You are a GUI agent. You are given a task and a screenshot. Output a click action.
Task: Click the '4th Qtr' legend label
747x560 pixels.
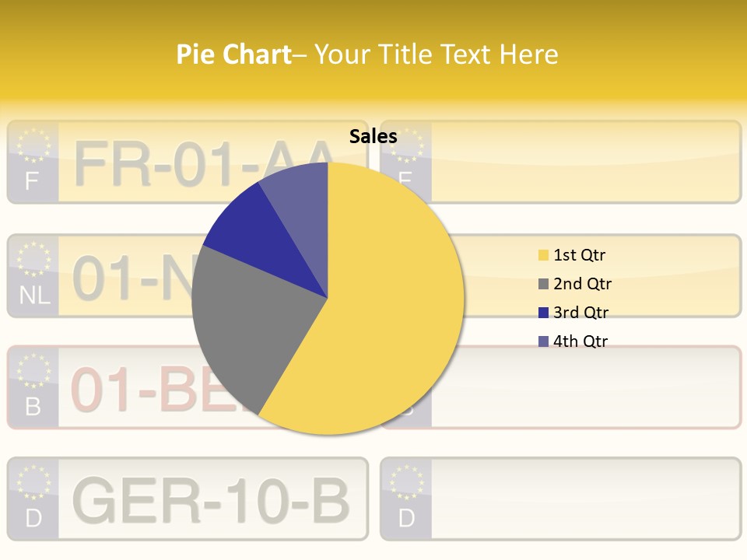(x=580, y=341)
